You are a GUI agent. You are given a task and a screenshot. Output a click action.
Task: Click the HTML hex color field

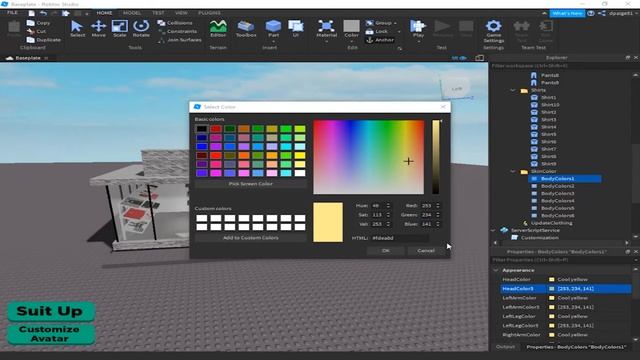point(399,238)
